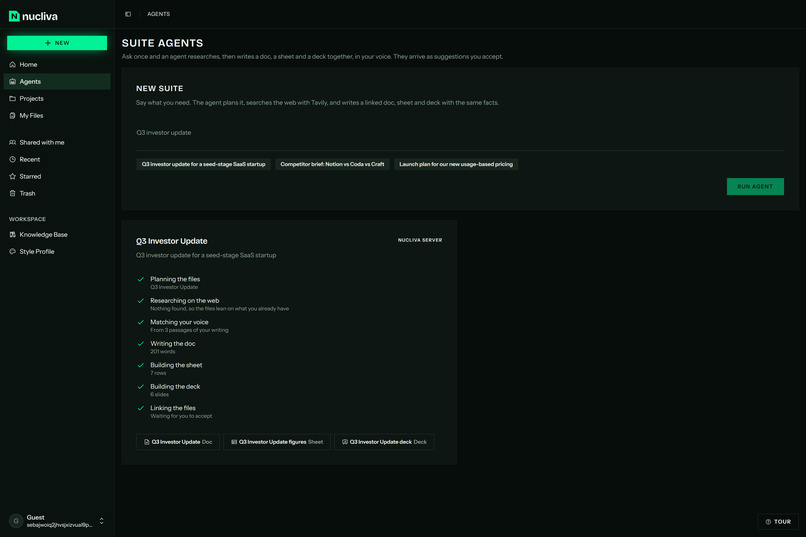Image resolution: width=806 pixels, height=537 pixels.
Task: Click the green New button
Action: (57, 43)
